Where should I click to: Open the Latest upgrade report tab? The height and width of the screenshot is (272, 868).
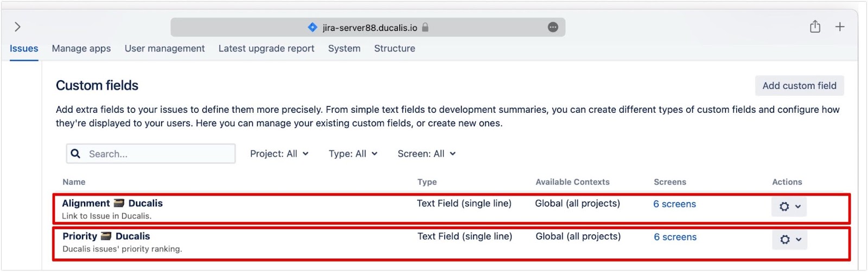pos(266,49)
